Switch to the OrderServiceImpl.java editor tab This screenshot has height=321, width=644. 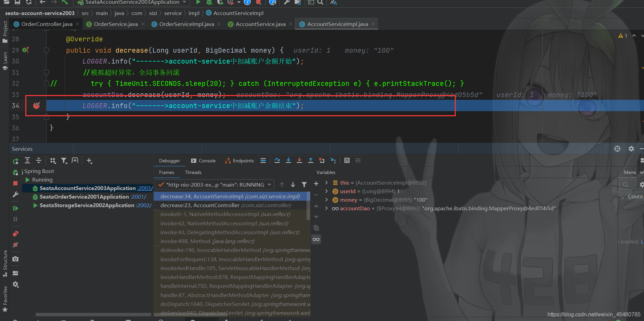click(x=186, y=24)
